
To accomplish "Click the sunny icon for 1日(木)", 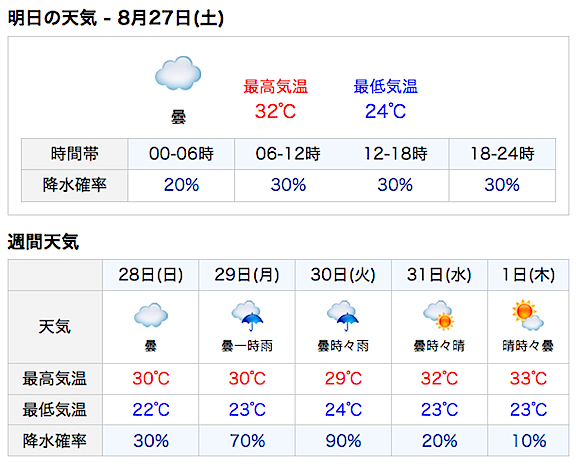I will (x=528, y=315).
